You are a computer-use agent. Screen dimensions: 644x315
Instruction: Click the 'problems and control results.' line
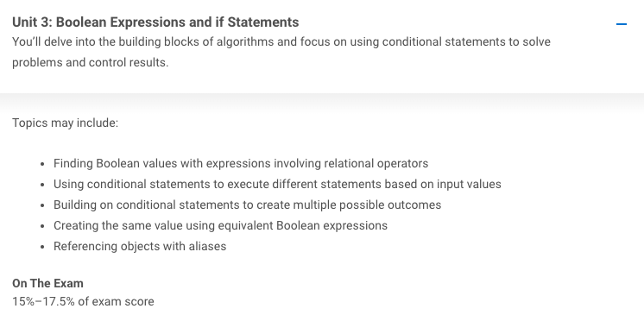[x=90, y=62]
